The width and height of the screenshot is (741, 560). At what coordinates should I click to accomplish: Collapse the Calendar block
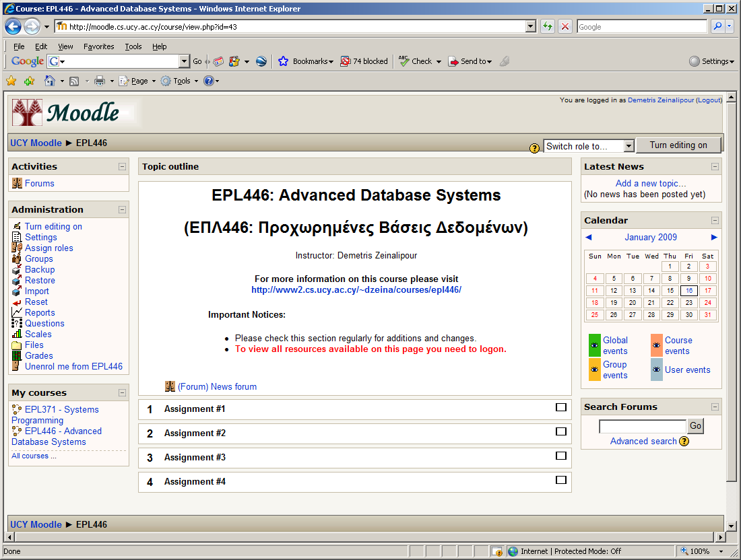click(715, 220)
